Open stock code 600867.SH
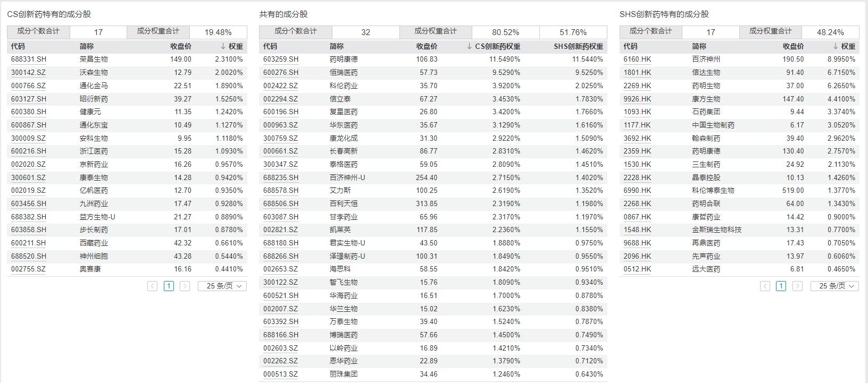This screenshot has height=383, width=868. coord(29,125)
